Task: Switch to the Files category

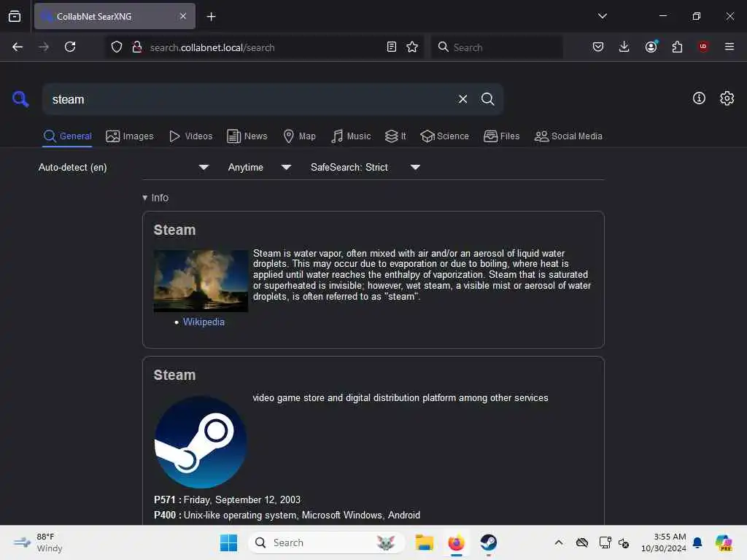Action: click(x=501, y=136)
